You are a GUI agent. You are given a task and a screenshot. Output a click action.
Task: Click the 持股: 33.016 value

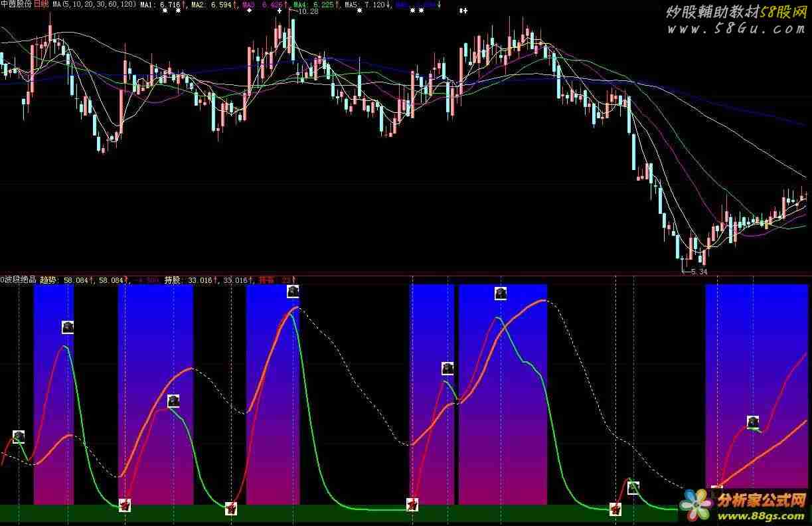point(190,280)
